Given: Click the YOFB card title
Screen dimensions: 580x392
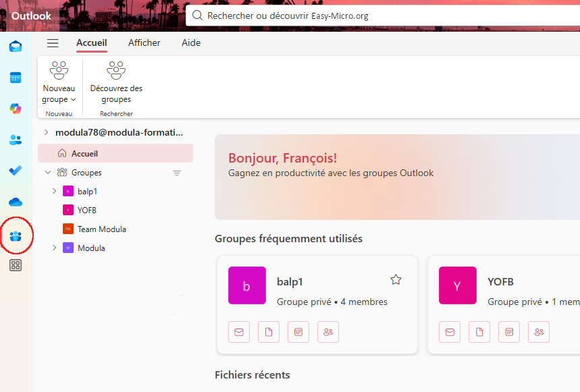Looking at the screenshot, I should point(500,282).
